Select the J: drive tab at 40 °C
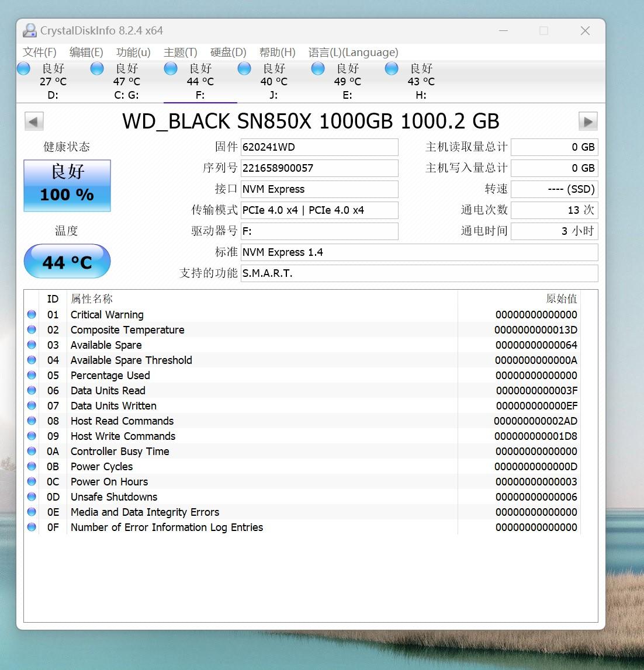The height and width of the screenshot is (670, 644). [x=273, y=81]
